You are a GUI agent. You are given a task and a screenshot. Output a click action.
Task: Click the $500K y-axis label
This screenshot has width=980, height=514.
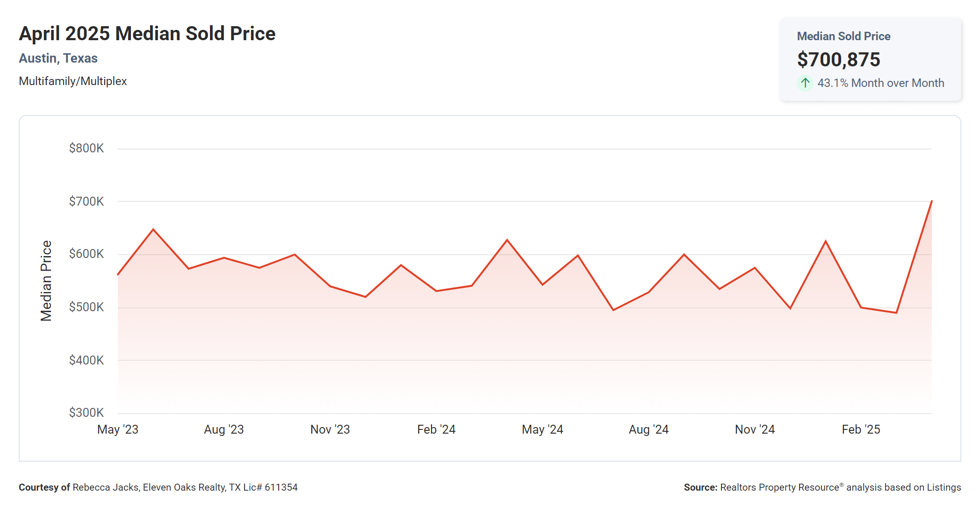86,307
